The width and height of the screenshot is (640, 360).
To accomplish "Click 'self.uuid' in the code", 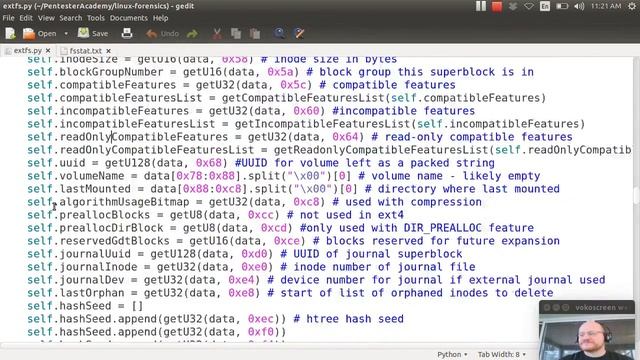I will tap(56, 163).
